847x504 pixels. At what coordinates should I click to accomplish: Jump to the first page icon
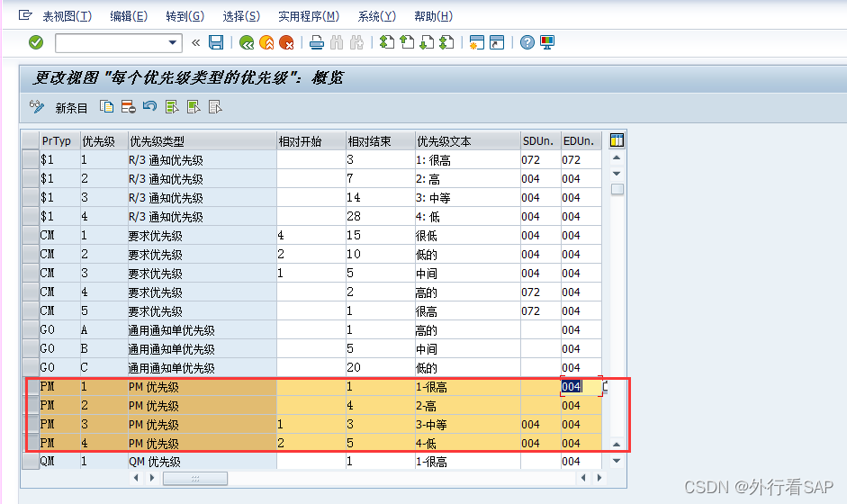click(387, 42)
